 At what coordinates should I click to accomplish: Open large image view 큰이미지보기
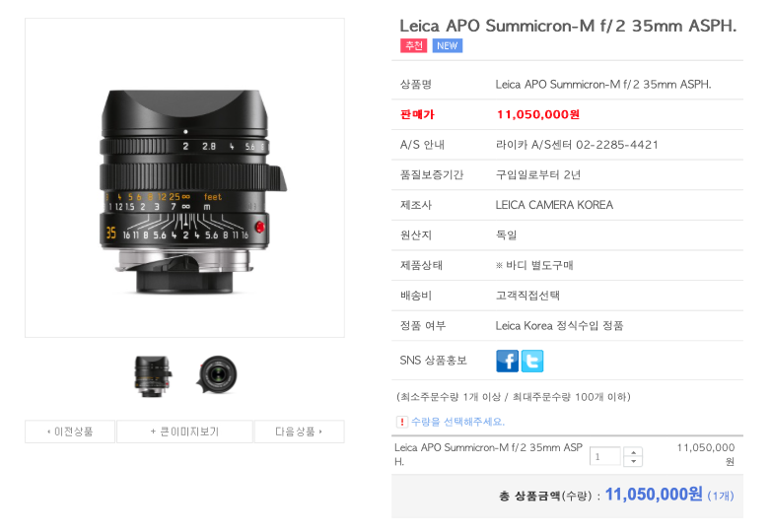(x=185, y=432)
